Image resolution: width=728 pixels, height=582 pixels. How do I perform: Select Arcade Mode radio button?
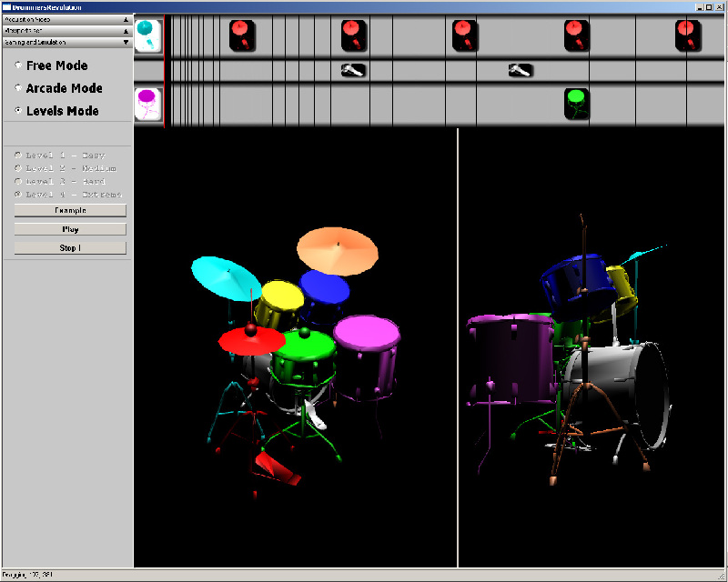(x=19, y=88)
